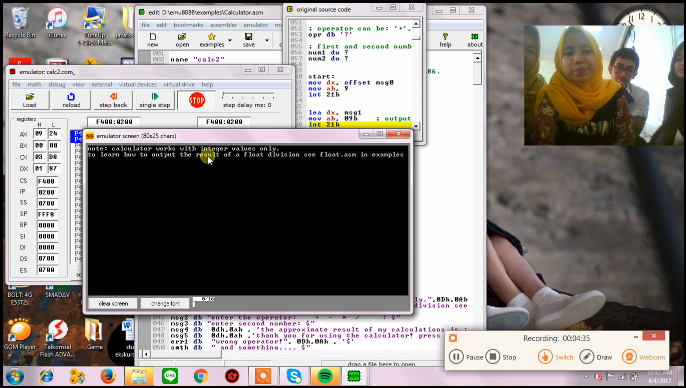686x388 pixels.
Task: Click the change font button
Action: pos(165,303)
